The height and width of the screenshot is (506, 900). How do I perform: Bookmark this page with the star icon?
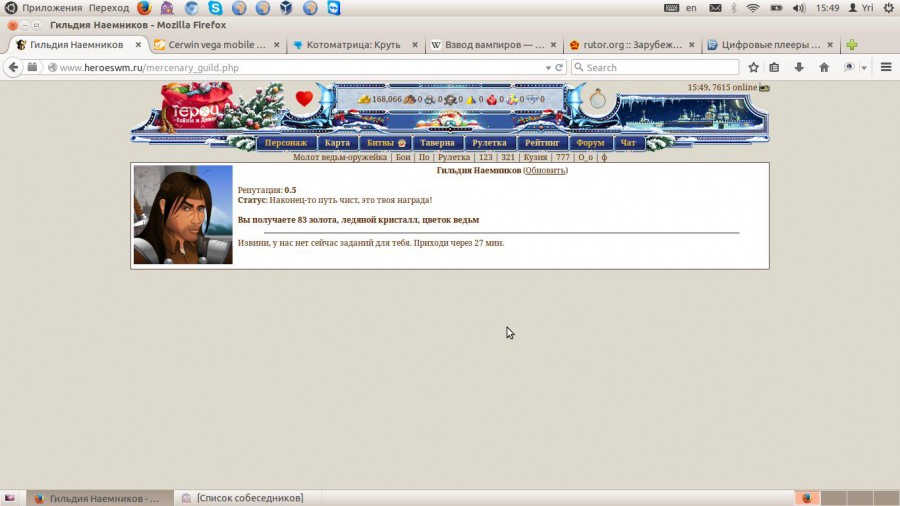point(754,67)
